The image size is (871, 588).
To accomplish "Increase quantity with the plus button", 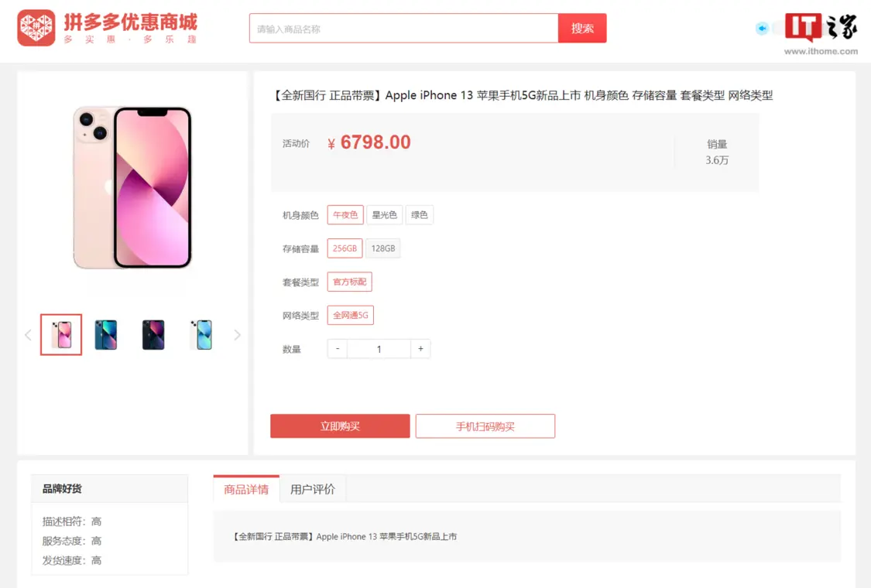I will [420, 349].
